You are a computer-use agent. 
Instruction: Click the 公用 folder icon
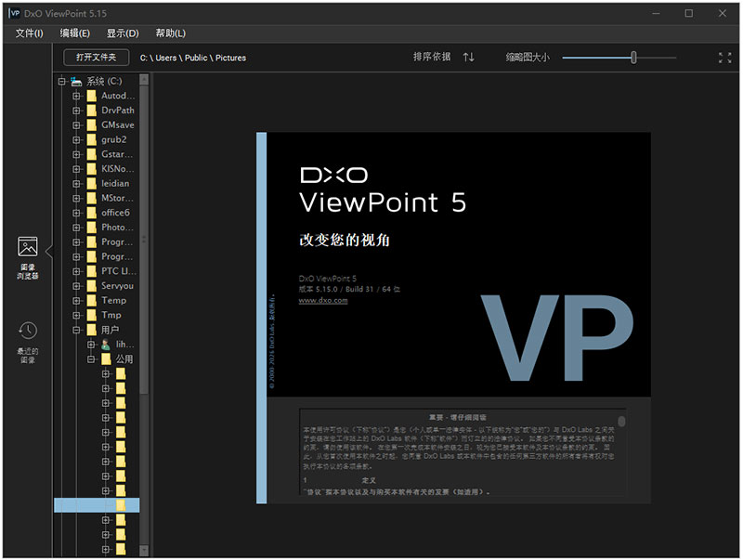107,359
